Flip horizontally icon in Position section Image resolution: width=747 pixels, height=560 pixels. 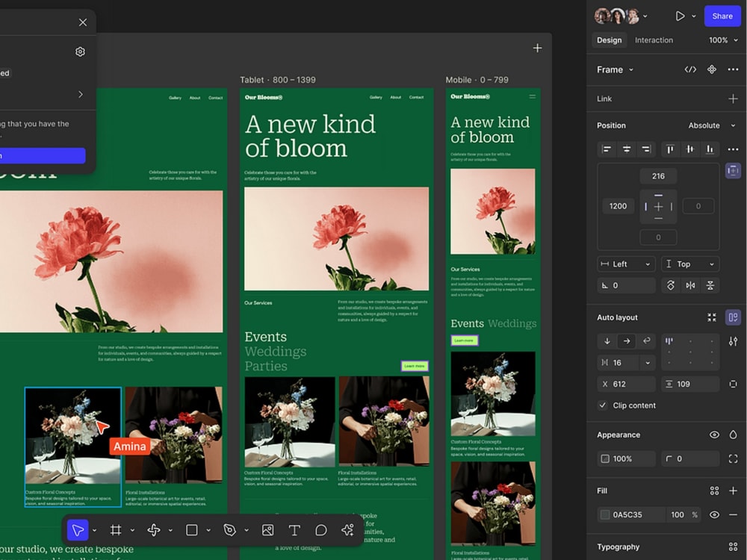690,285
